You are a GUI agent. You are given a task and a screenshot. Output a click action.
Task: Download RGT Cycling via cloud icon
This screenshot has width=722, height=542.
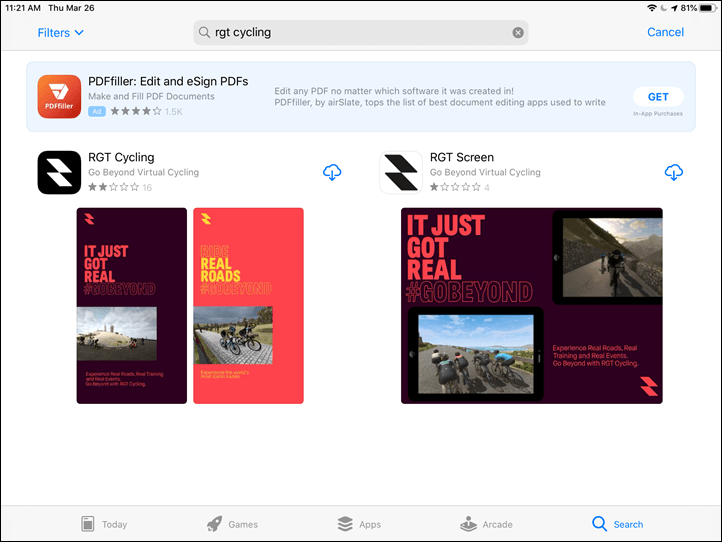pyautogui.click(x=332, y=173)
